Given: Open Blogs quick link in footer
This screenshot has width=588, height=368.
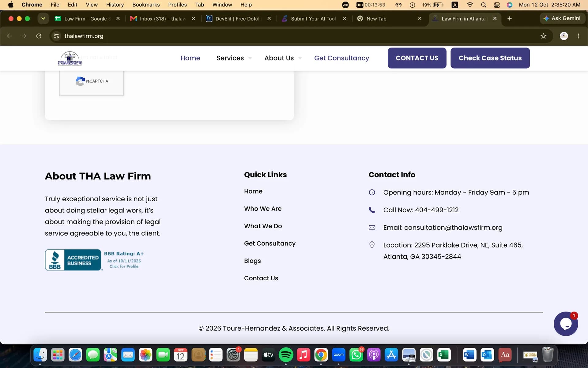Looking at the screenshot, I should [252, 261].
